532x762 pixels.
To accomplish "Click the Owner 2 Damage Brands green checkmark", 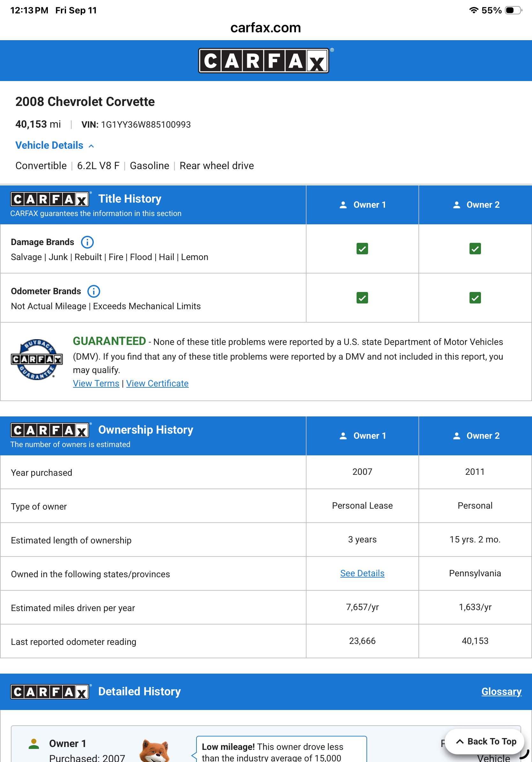I will coord(475,249).
